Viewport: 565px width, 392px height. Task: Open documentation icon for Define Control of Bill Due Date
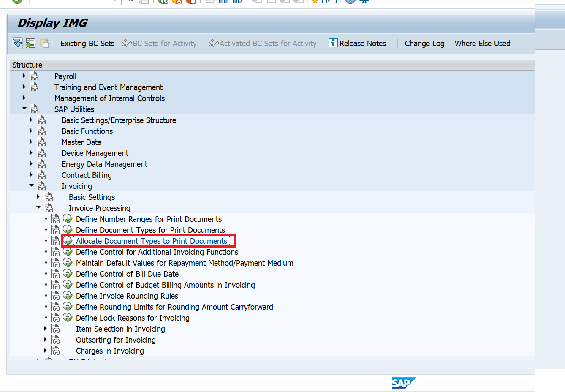tap(56, 274)
